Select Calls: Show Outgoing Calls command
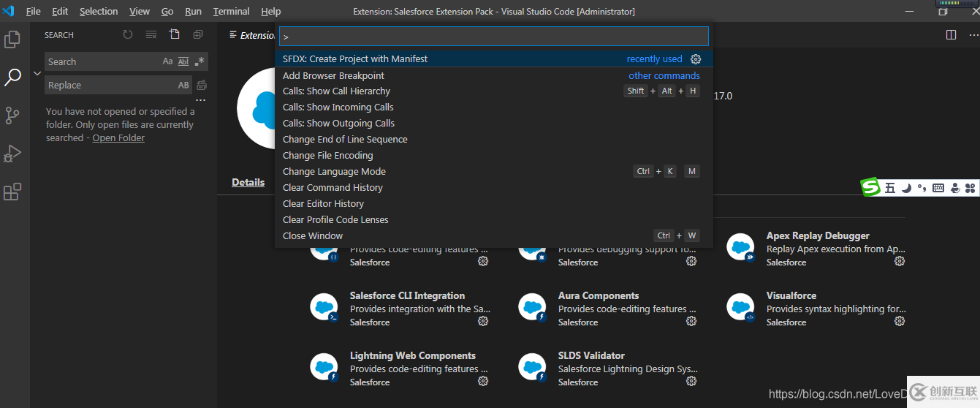This screenshot has height=408, width=980. tap(493, 123)
